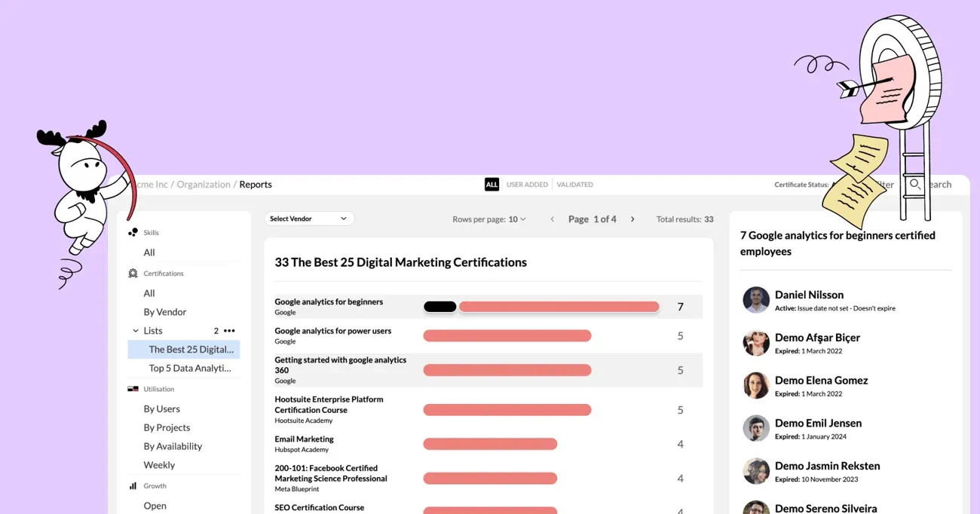Screen dimensions: 980x514
Task: Open the Select Vendor dropdown
Action: [x=309, y=219]
